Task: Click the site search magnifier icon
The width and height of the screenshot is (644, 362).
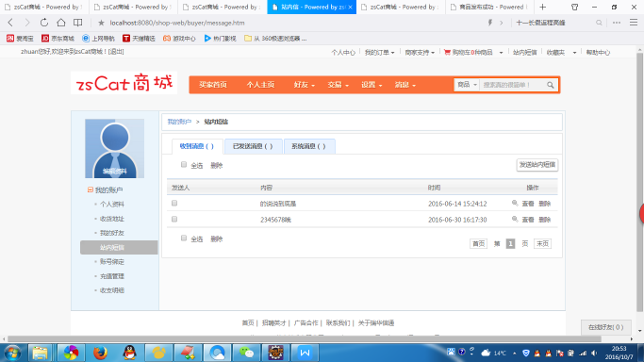Action: (x=551, y=85)
